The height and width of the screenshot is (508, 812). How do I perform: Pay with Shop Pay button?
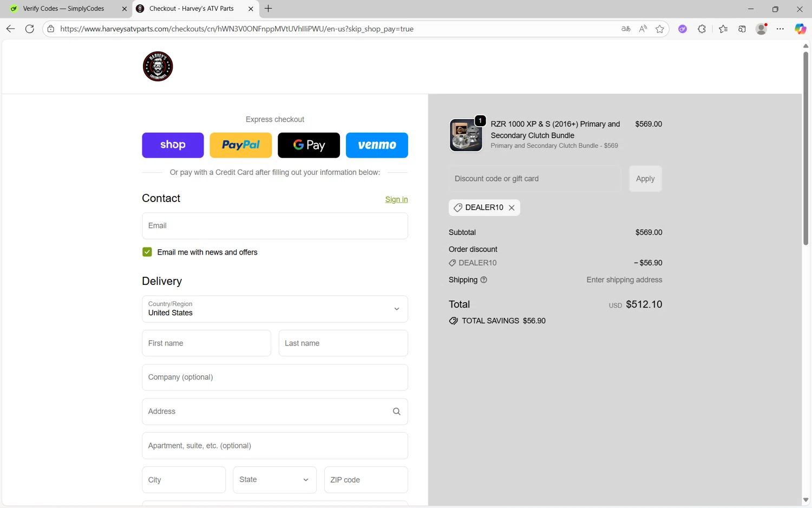[x=173, y=145]
